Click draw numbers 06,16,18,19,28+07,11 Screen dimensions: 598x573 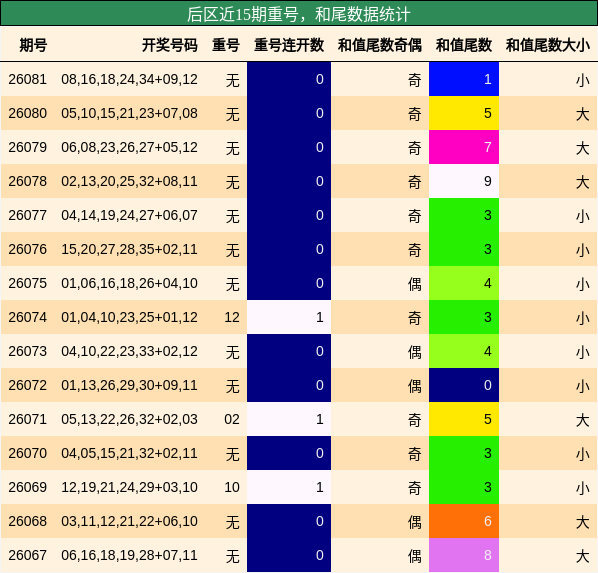coord(129,555)
